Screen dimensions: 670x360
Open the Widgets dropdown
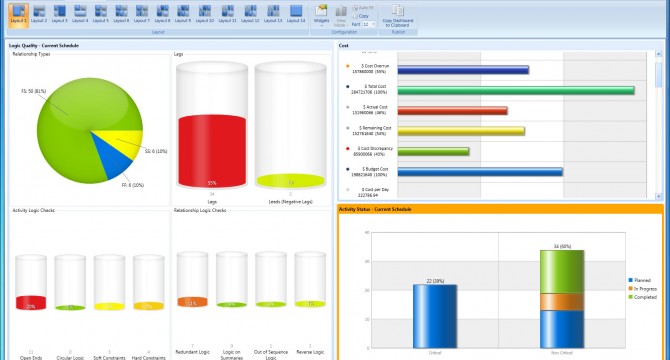point(321,16)
